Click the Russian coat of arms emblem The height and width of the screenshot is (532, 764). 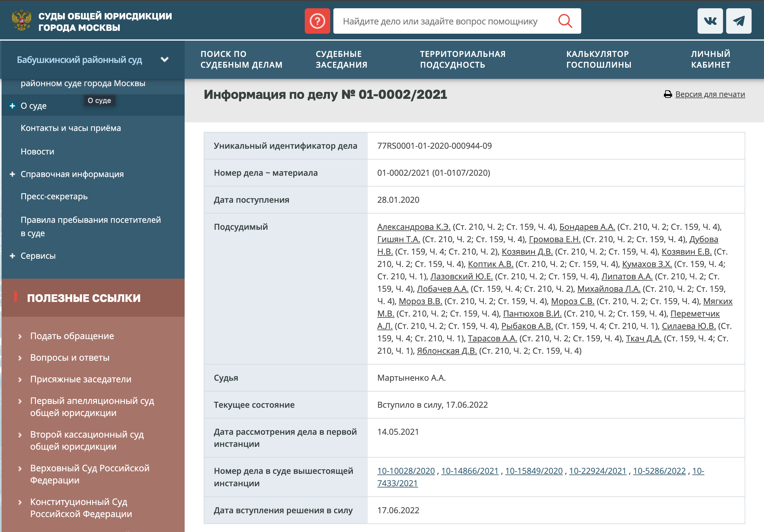(21, 20)
